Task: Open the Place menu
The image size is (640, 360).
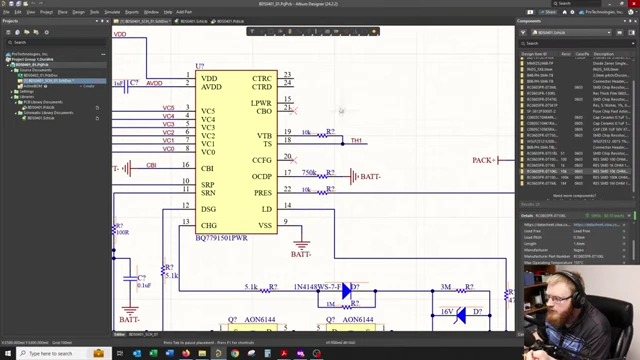Action: 62,12
